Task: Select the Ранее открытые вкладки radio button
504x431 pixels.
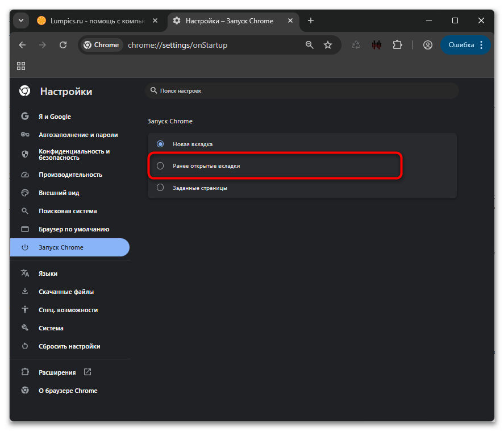Action: click(160, 166)
